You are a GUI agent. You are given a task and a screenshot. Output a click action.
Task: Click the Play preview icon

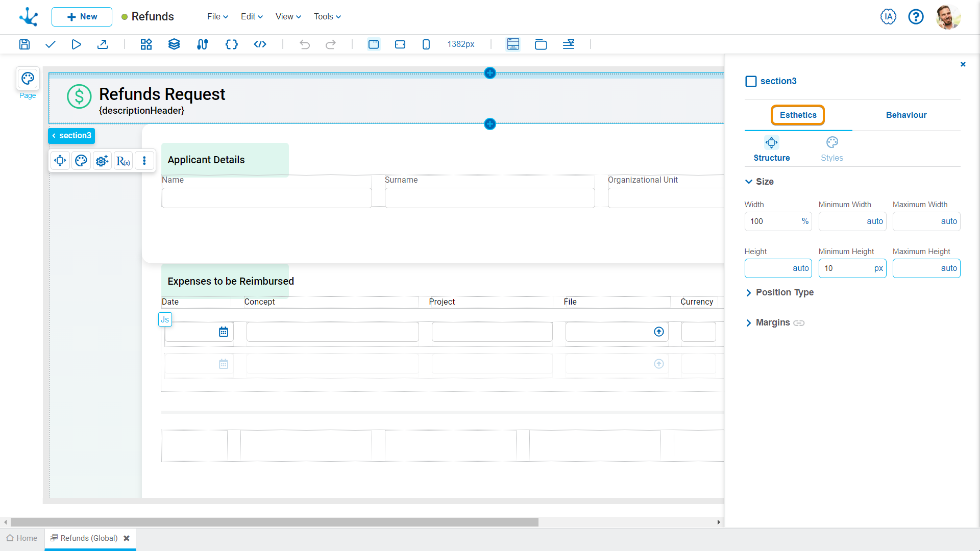click(76, 44)
